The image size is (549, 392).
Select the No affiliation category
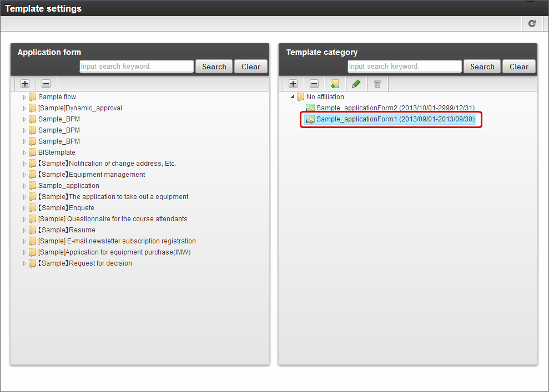tap(325, 97)
